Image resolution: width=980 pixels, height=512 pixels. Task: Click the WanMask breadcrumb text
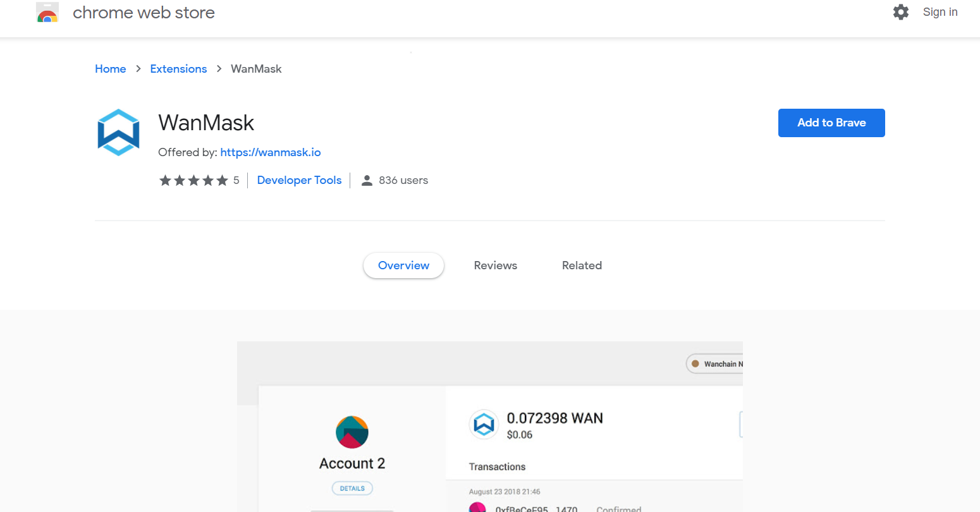point(256,69)
